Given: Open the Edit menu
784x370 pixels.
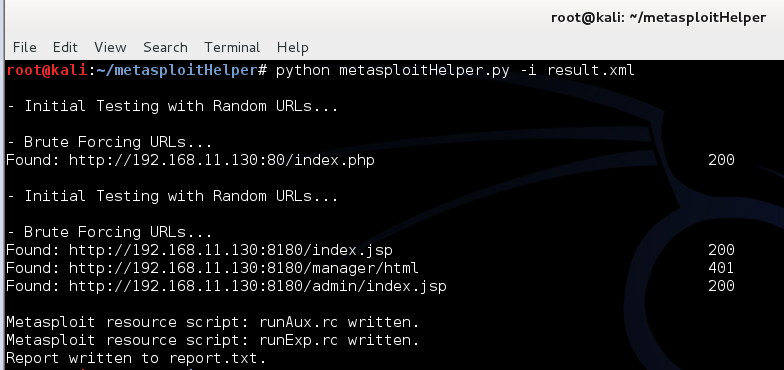Looking at the screenshot, I should pos(65,48).
